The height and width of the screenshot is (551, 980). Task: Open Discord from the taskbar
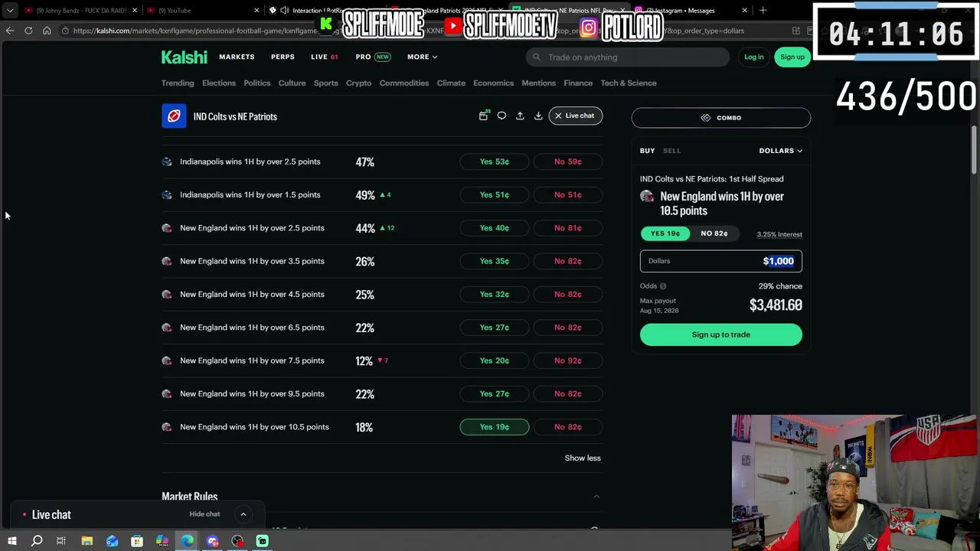pos(212,541)
